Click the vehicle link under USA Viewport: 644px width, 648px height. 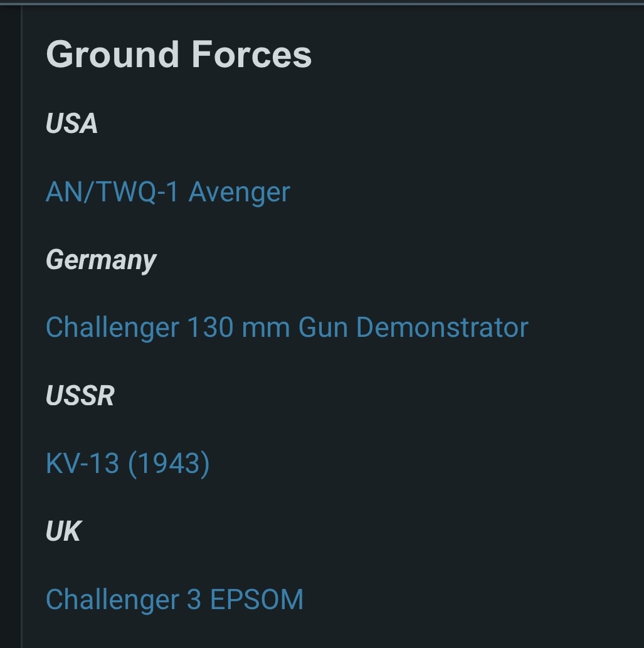point(167,192)
